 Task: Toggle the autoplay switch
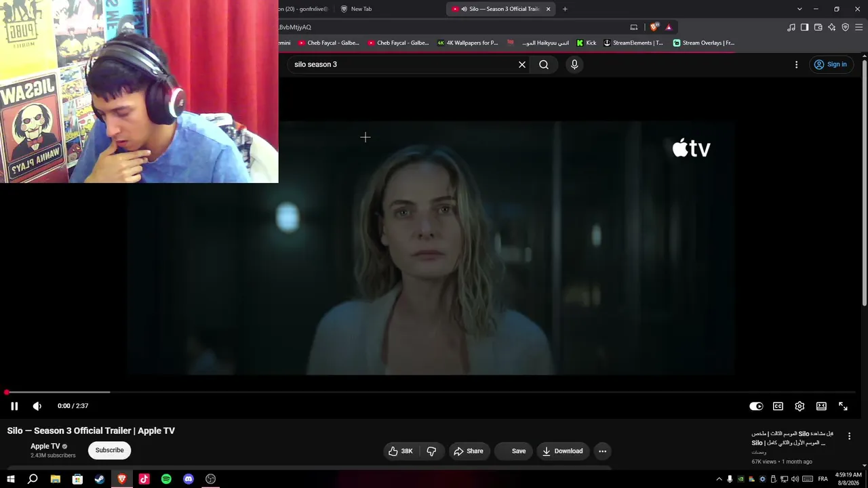pos(756,406)
